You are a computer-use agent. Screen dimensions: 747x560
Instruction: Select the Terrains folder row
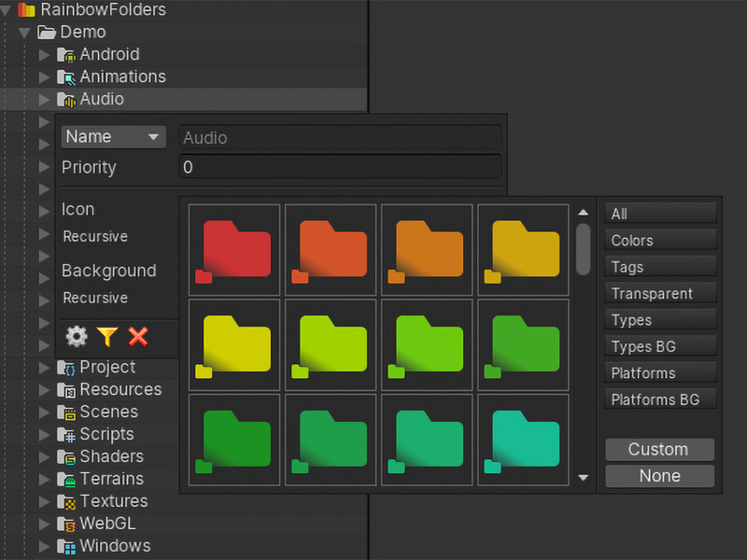pyautogui.click(x=90, y=480)
